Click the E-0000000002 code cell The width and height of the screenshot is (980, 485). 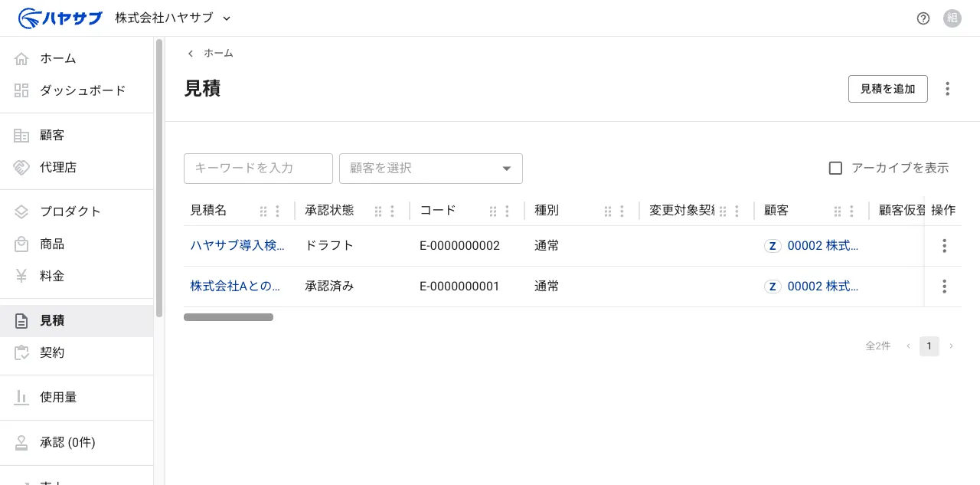coord(459,246)
